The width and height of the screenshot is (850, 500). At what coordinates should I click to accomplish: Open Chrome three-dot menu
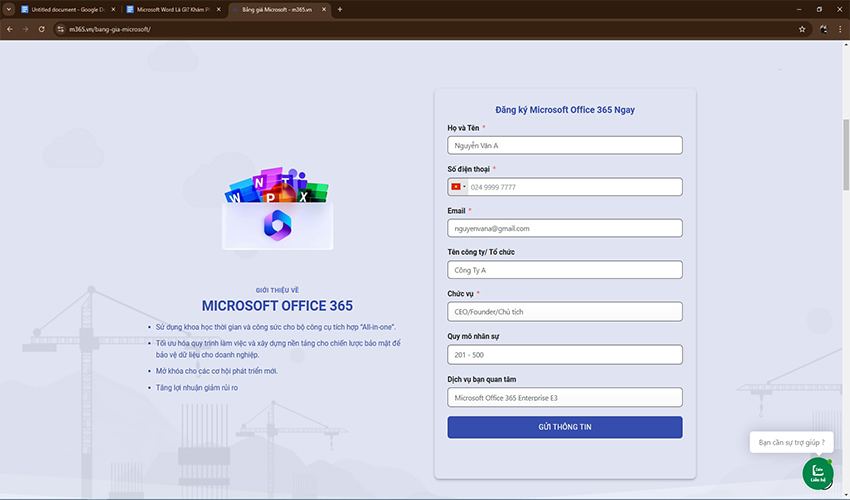[x=840, y=29]
